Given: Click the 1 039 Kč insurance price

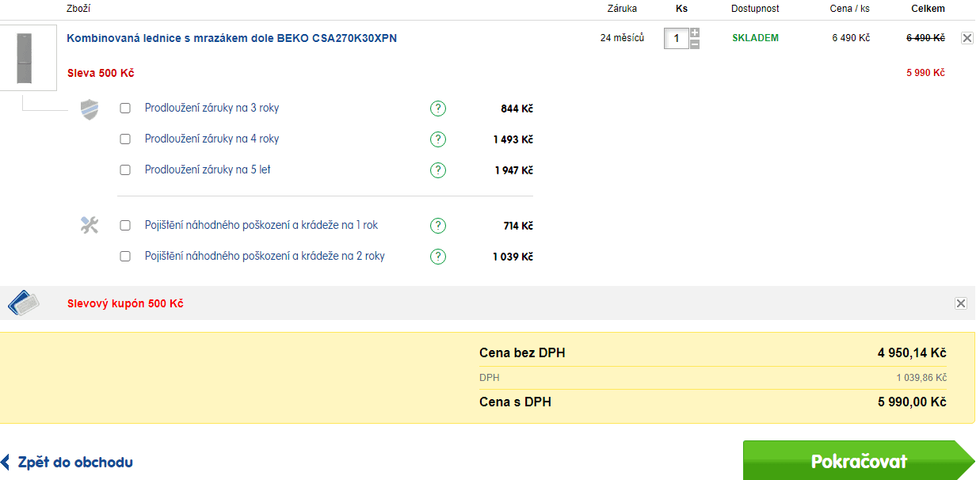Looking at the screenshot, I should (x=513, y=257).
